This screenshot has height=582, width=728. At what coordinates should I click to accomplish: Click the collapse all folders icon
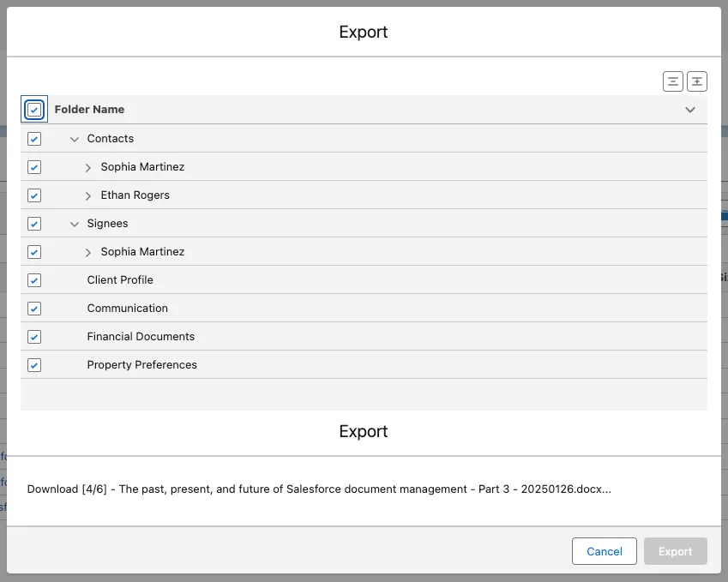(x=673, y=81)
